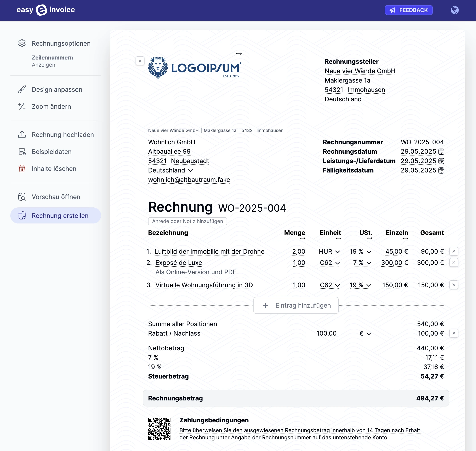Click resize arrow under Menge column

(302, 238)
